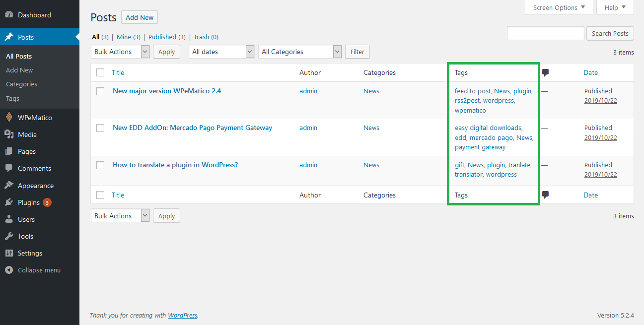Open post New major version WPeMatico 2.4
Image resolution: width=644 pixels, height=325 pixels.
(x=167, y=91)
